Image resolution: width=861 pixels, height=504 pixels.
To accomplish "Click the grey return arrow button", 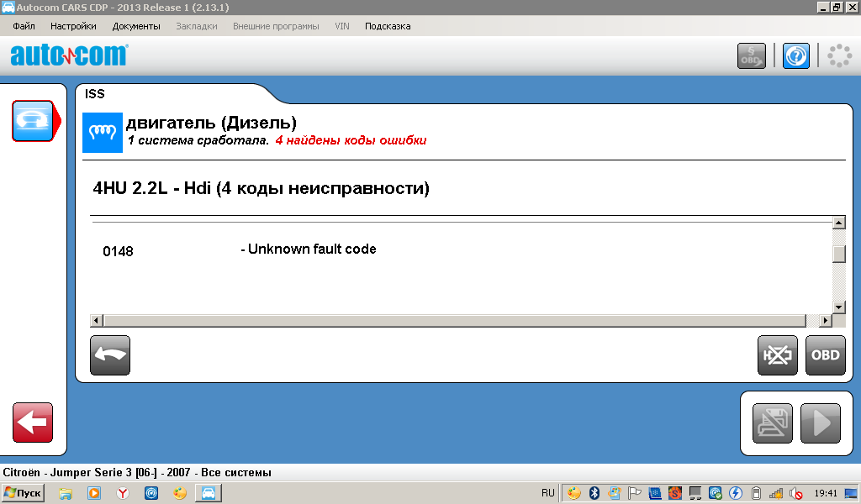I will point(110,355).
